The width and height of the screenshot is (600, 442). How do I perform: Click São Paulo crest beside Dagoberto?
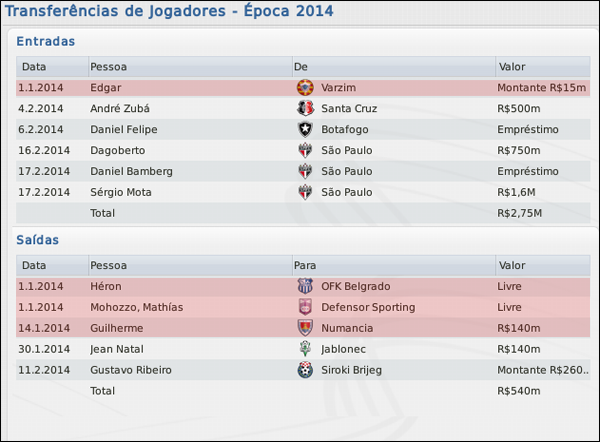click(x=305, y=150)
